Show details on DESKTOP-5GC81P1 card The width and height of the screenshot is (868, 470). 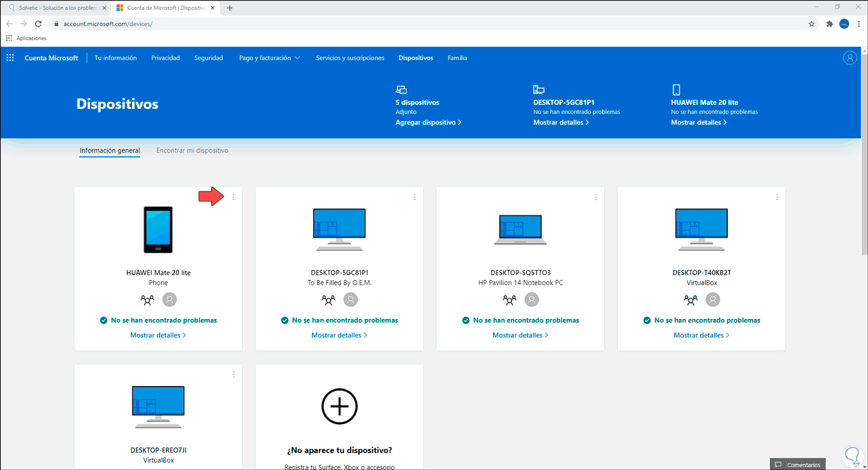point(339,335)
